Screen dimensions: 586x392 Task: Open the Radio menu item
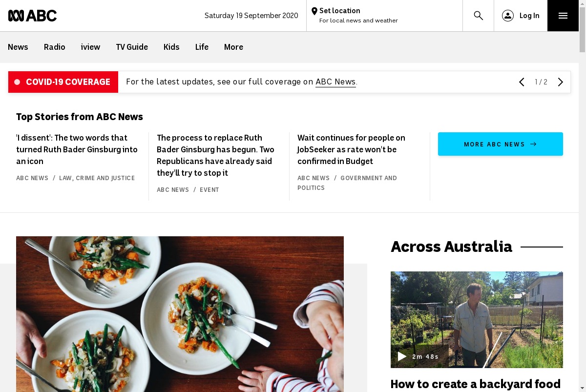[55, 47]
